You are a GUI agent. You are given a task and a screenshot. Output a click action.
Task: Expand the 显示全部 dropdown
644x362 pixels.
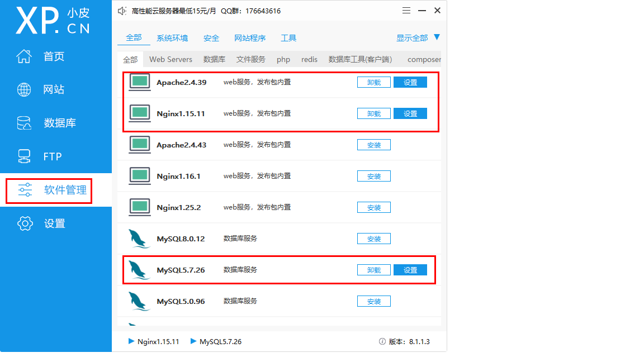pyautogui.click(x=418, y=38)
